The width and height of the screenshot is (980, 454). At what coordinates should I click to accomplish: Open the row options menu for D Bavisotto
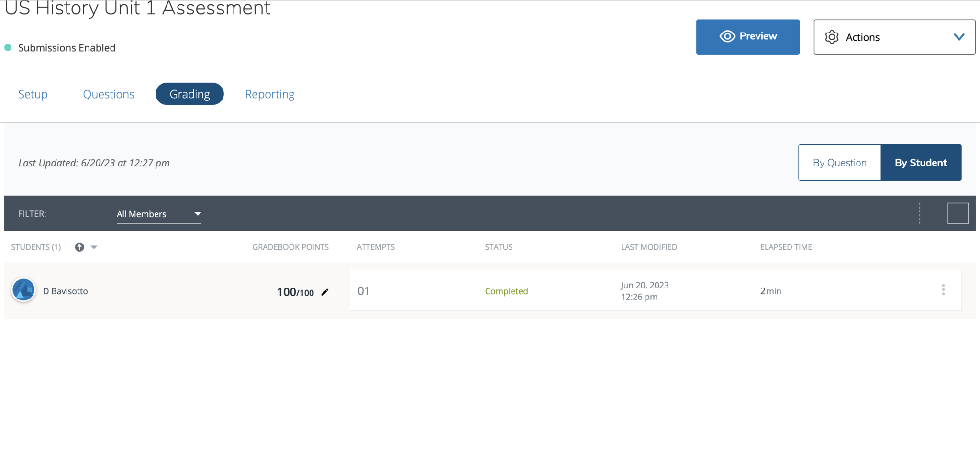[x=943, y=290]
